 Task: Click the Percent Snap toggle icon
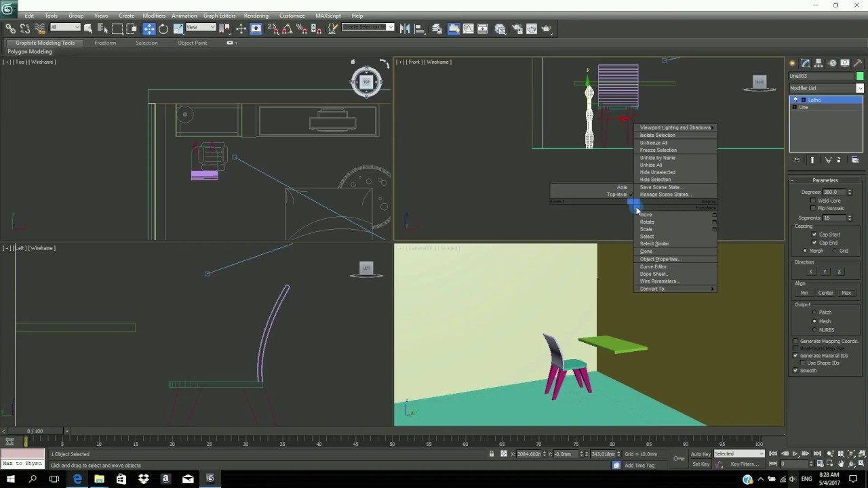[302, 28]
